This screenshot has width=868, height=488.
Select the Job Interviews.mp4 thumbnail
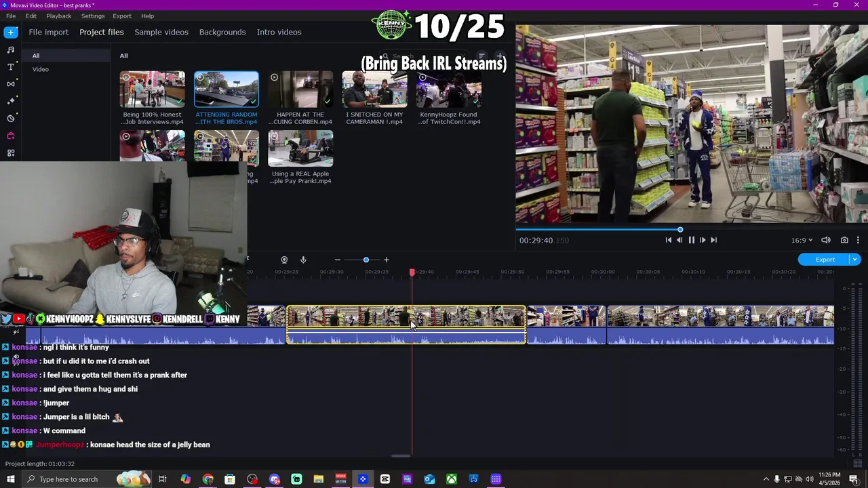pyautogui.click(x=152, y=89)
